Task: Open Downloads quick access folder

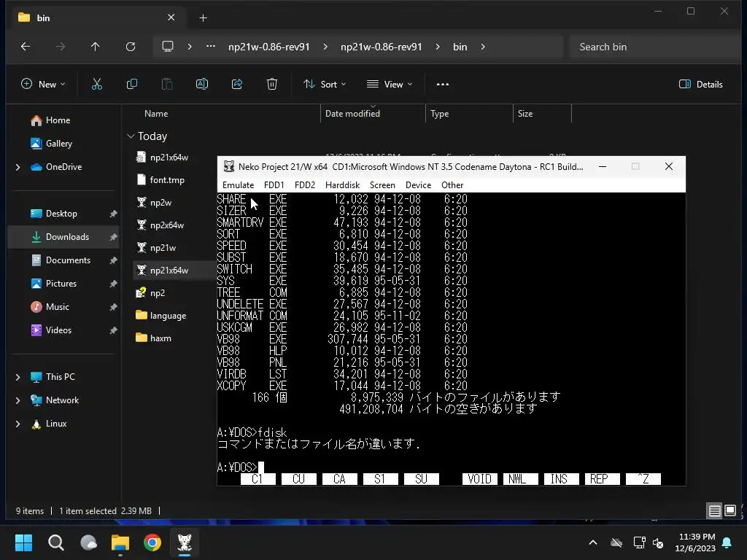Action: coord(67,237)
